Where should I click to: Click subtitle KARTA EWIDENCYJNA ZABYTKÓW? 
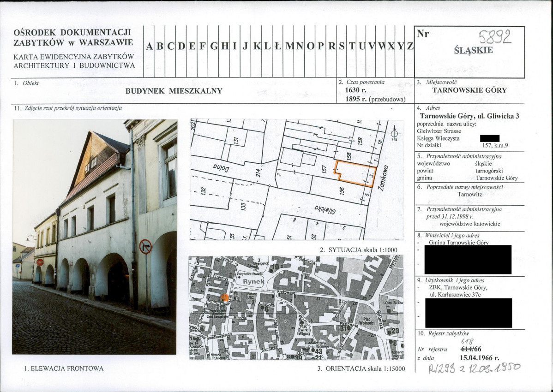(x=74, y=57)
